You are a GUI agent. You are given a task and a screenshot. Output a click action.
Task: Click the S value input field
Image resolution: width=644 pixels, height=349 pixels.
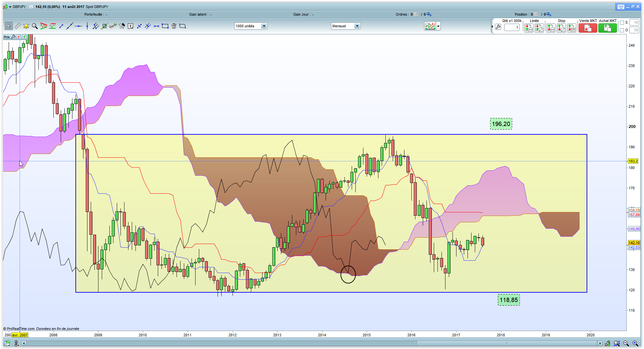tap(634, 23)
